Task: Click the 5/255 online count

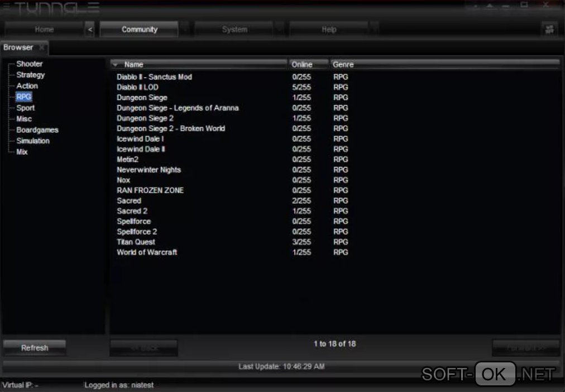Action: pyautogui.click(x=301, y=87)
